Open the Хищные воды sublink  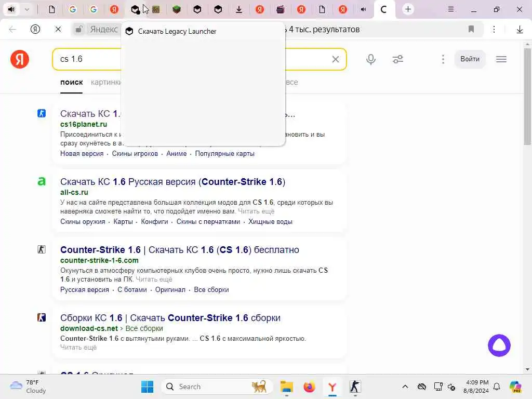[270, 221]
